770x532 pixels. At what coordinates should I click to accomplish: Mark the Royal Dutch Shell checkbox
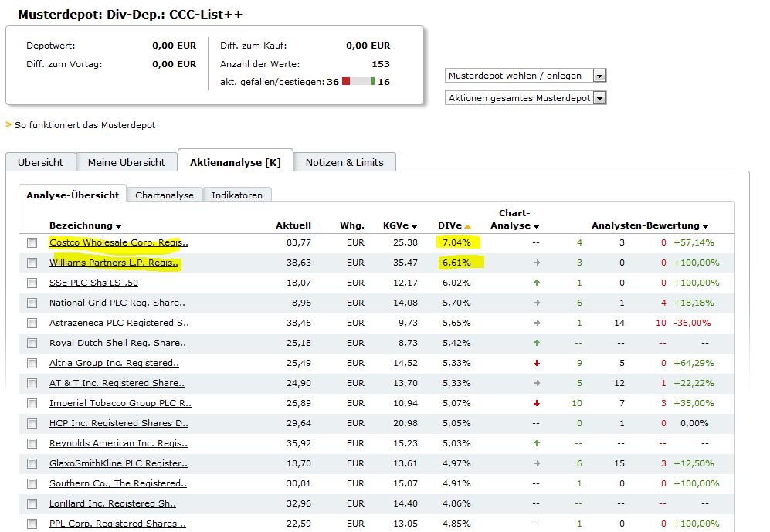[x=32, y=343]
